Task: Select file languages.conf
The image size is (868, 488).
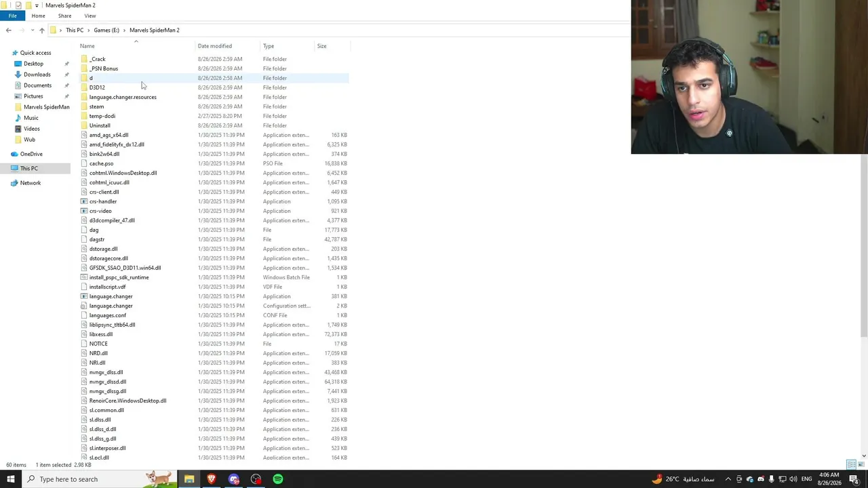Action: [x=108, y=315]
